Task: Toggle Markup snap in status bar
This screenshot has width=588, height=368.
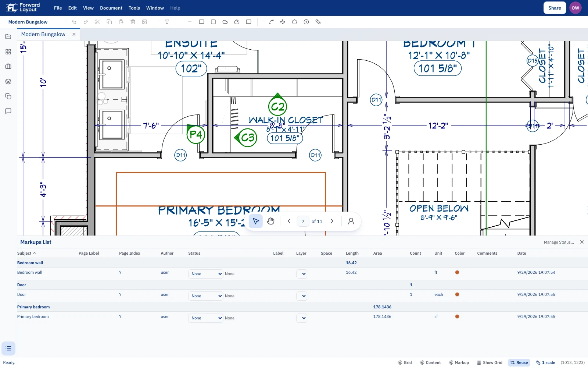Action: (x=459, y=362)
